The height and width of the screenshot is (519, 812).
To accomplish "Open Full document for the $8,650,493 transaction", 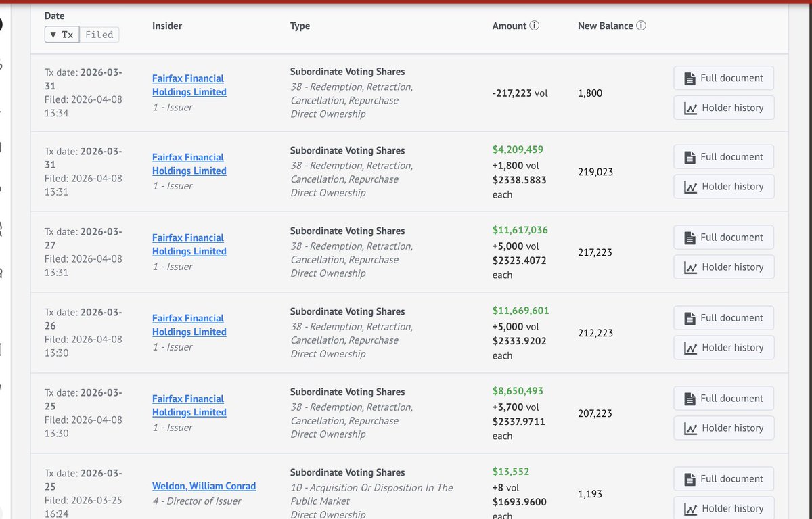I will tap(724, 399).
